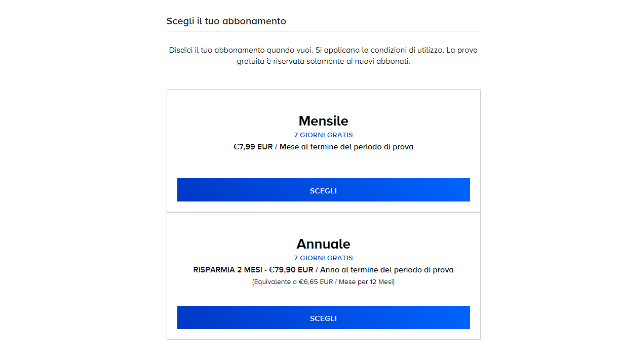Click 7 GIORNI GRATIS under Annuale

[323, 258]
